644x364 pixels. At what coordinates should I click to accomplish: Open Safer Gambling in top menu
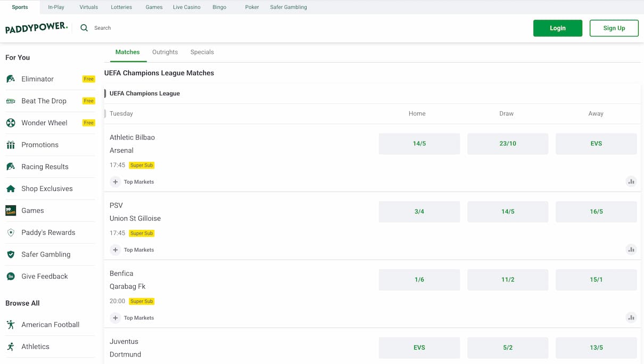click(x=288, y=7)
